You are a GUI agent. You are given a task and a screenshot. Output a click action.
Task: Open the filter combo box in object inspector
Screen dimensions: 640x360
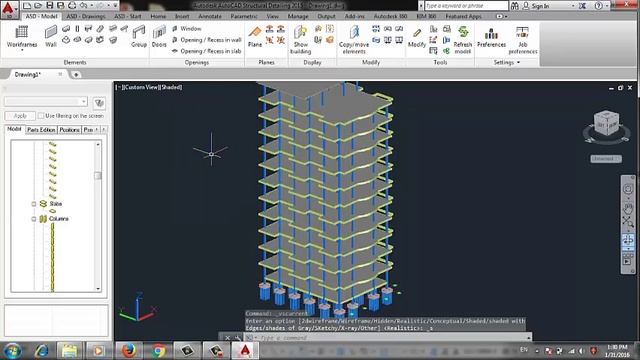[46, 101]
